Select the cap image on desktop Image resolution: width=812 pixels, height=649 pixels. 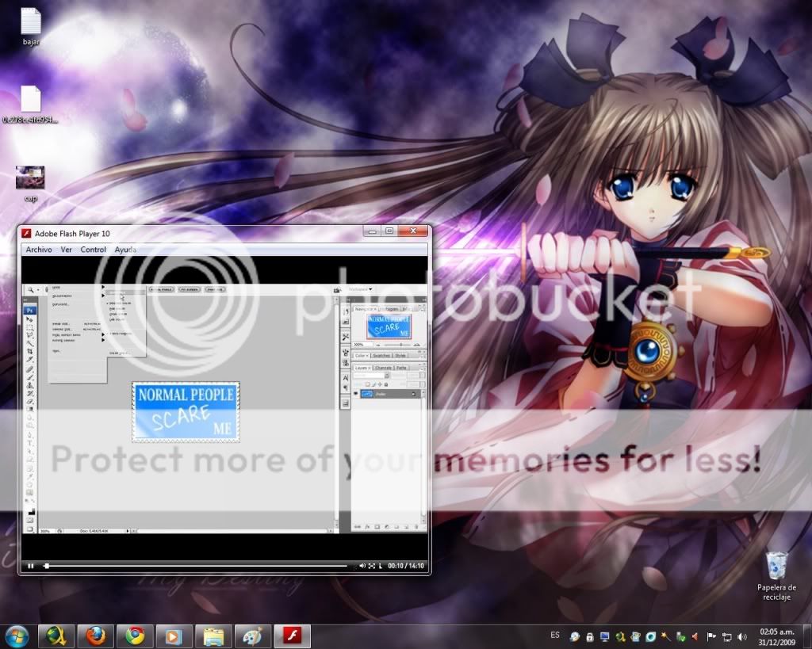30,184
